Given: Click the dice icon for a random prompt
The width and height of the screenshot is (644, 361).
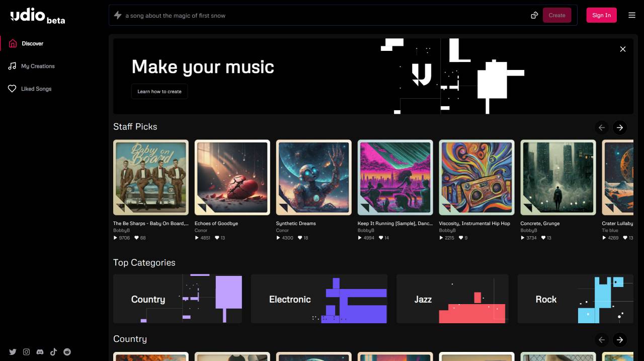Looking at the screenshot, I should [x=534, y=15].
